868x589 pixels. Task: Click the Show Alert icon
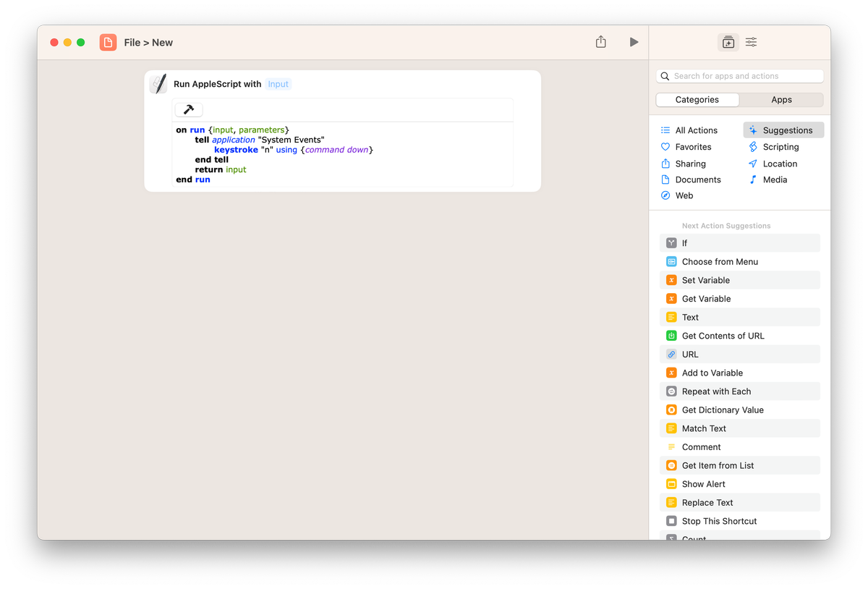tap(671, 484)
